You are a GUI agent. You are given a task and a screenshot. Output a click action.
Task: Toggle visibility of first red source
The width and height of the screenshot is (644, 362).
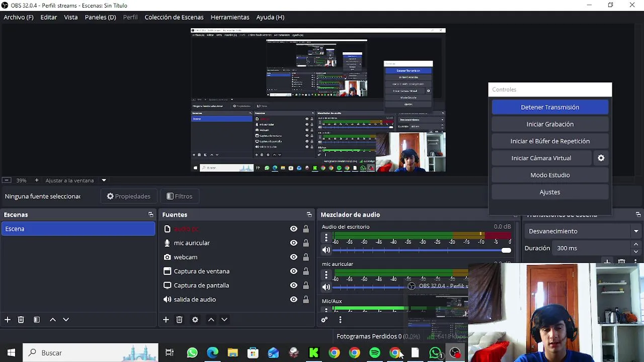(294, 229)
